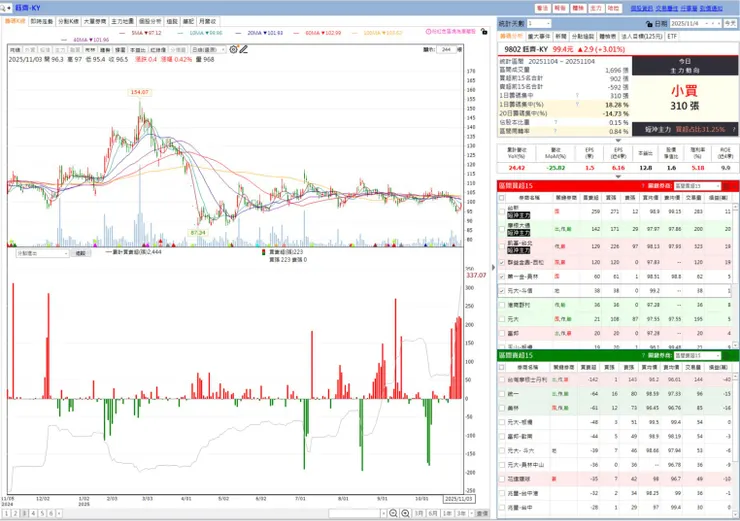Check the 富邦 row in the buy table
This screenshot has height=521, width=740.
(x=502, y=333)
